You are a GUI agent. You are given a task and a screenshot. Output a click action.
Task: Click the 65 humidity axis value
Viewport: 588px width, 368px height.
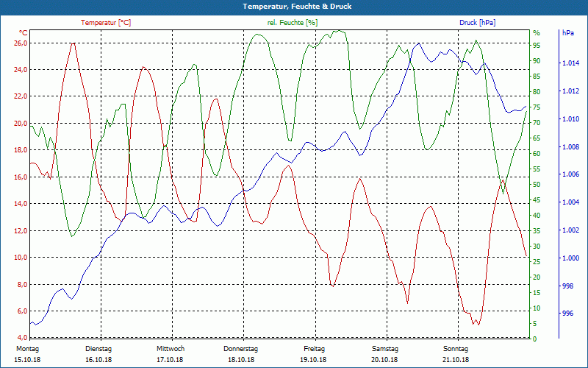(x=537, y=138)
